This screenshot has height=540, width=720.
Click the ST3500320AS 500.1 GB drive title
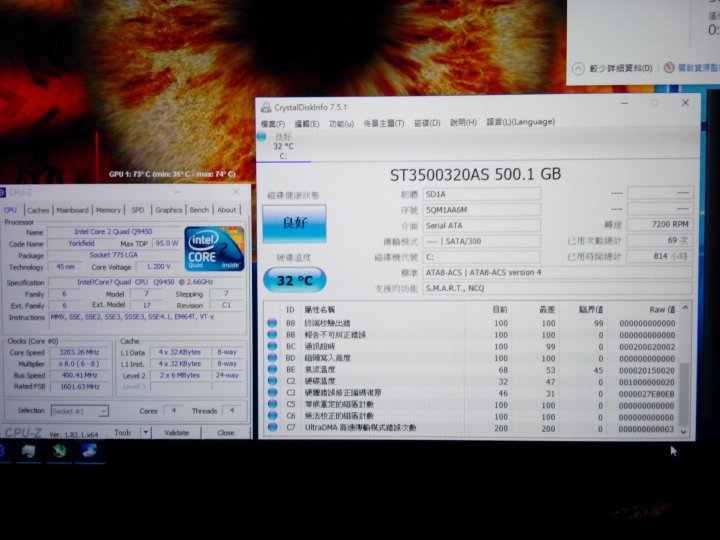[x=475, y=174]
